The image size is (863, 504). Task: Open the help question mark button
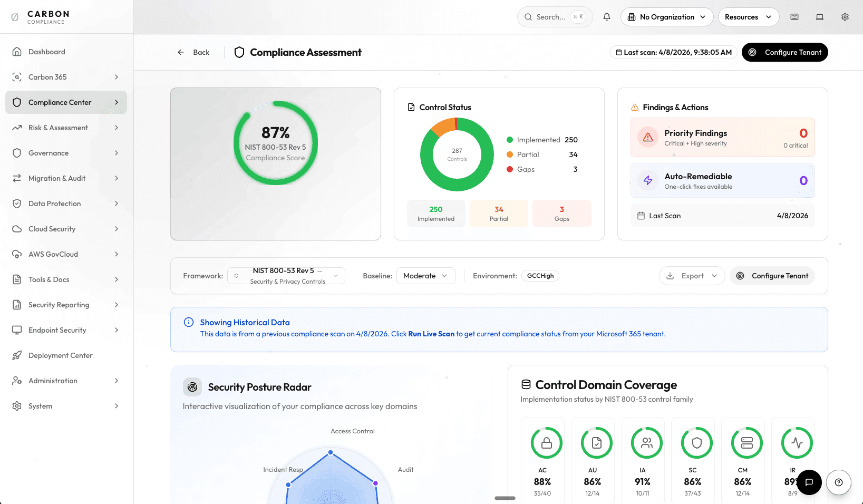(839, 482)
